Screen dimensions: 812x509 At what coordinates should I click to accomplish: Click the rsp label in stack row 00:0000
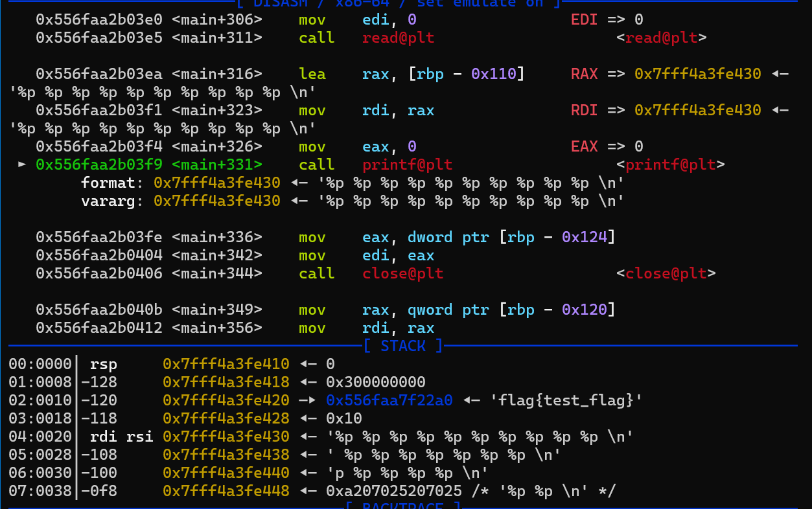[x=104, y=364]
